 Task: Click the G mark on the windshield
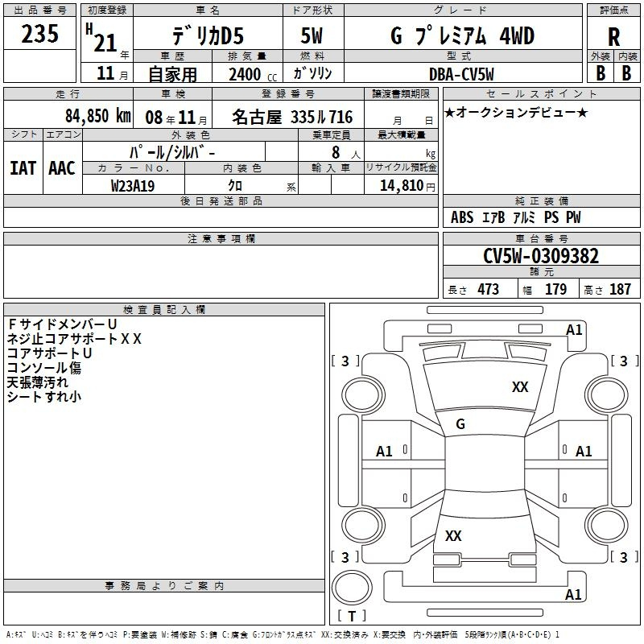coord(460,424)
